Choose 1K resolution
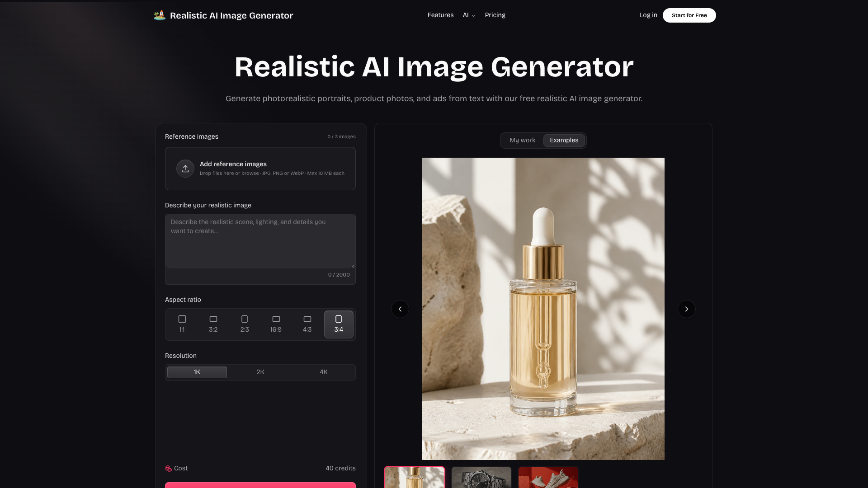The width and height of the screenshot is (868, 488). click(x=197, y=372)
